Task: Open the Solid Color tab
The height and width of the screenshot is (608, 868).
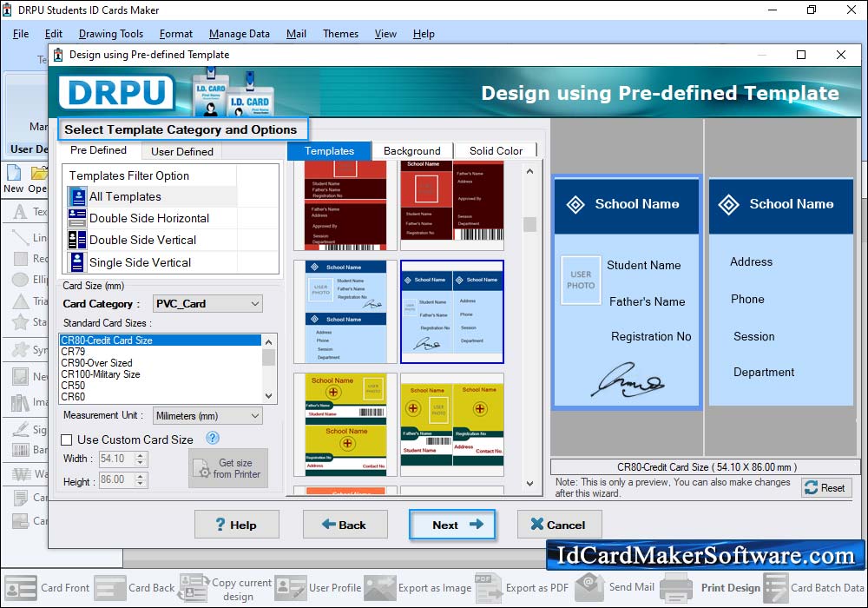Action: click(496, 150)
